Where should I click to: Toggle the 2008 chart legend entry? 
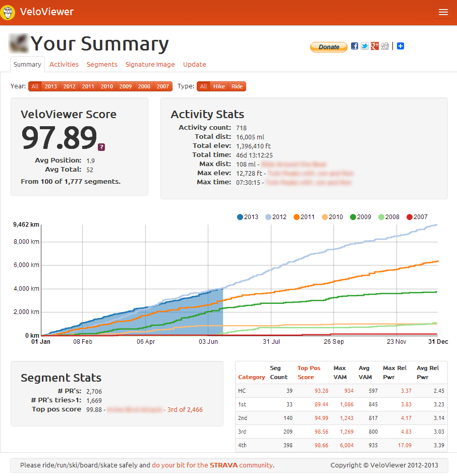click(x=389, y=217)
